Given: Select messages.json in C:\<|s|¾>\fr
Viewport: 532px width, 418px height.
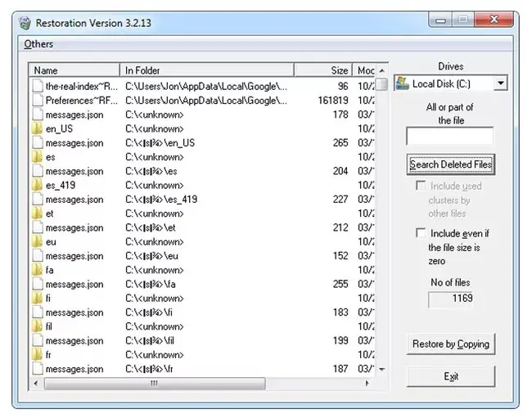Looking at the screenshot, I should pyautogui.click(x=74, y=369).
